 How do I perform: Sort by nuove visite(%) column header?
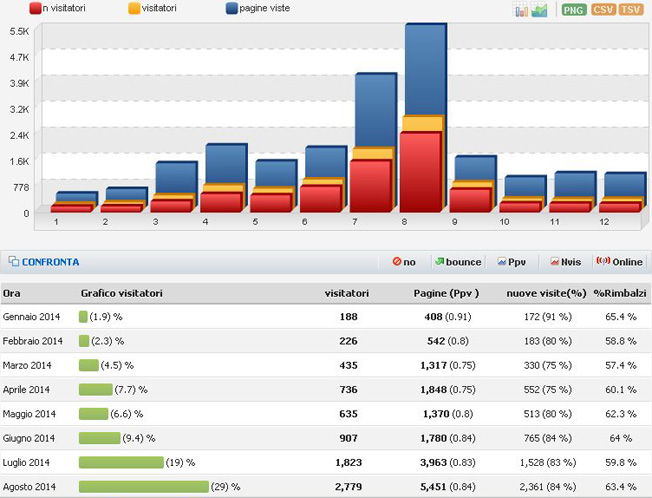[546, 293]
